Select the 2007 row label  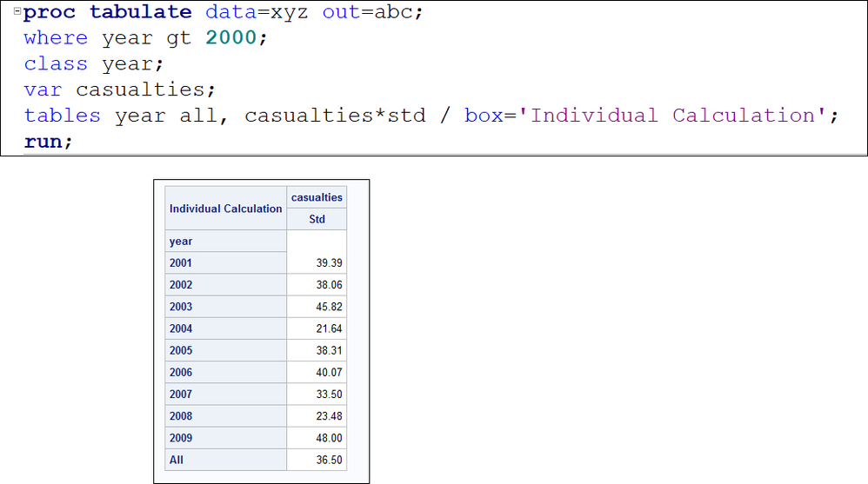(226, 394)
